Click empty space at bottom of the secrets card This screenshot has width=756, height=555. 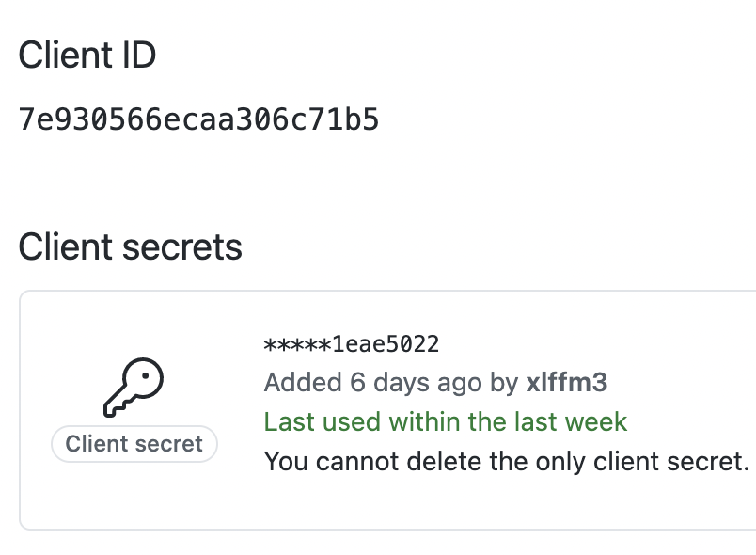(x=386, y=506)
